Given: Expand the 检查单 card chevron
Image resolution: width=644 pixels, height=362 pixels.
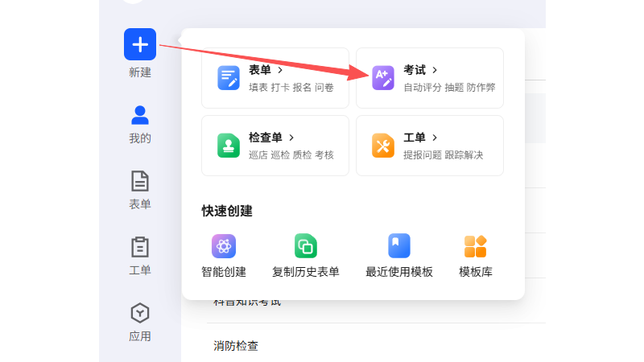Looking at the screenshot, I should [291, 138].
